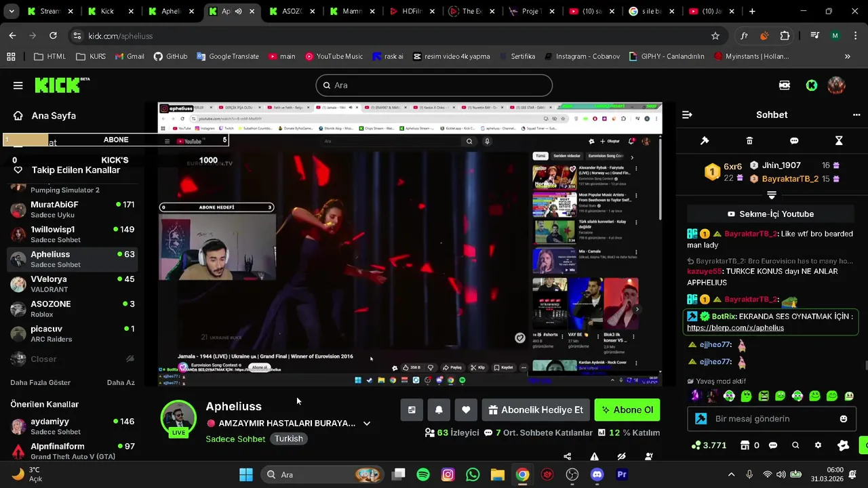The image size is (868, 488).
Task: Open the blerp.com link in chat
Action: pyautogui.click(x=735, y=328)
